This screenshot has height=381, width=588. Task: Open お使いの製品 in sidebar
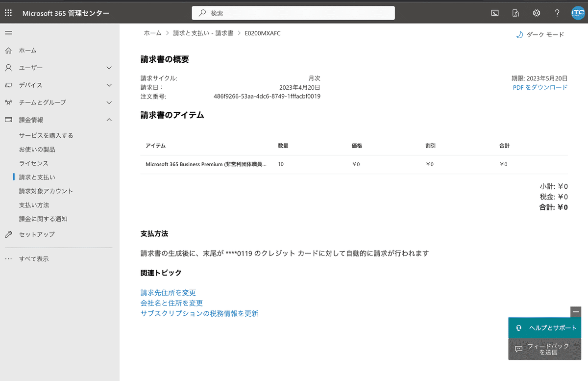pos(37,149)
